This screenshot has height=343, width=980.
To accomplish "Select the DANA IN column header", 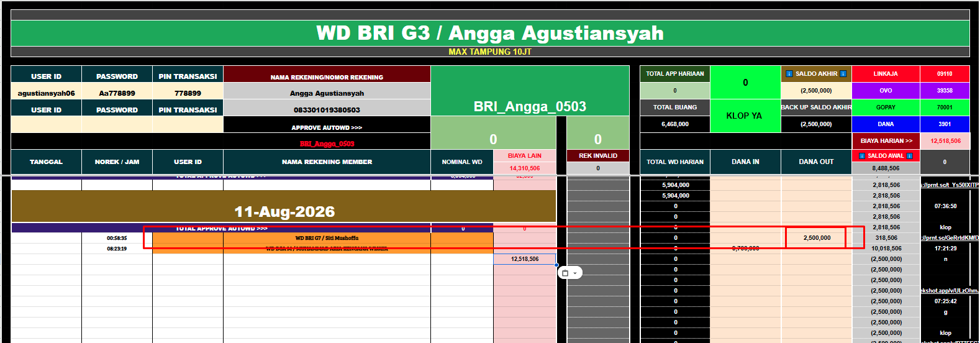I will point(745,162).
